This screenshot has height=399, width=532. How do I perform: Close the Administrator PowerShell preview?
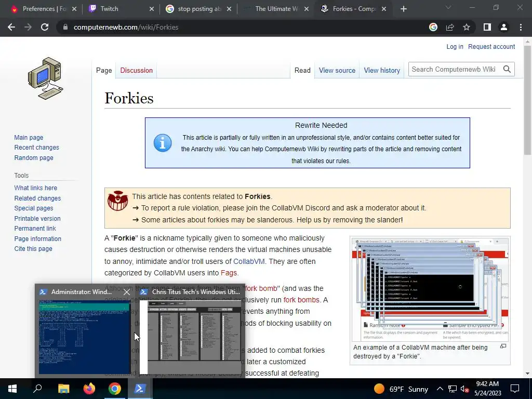click(127, 292)
